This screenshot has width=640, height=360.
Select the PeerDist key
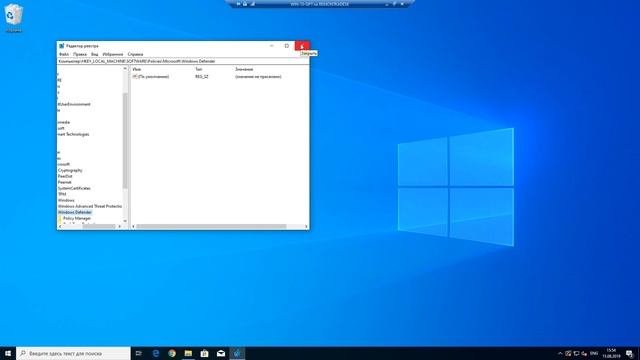[x=65, y=176]
